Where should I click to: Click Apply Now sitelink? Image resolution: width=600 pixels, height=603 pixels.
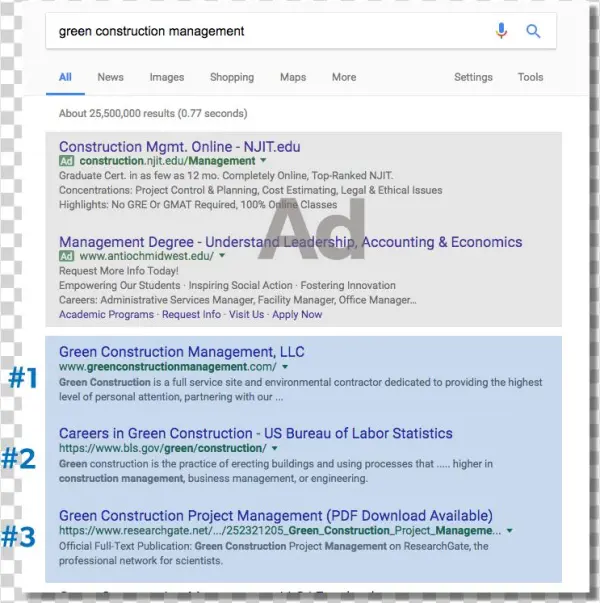297,315
